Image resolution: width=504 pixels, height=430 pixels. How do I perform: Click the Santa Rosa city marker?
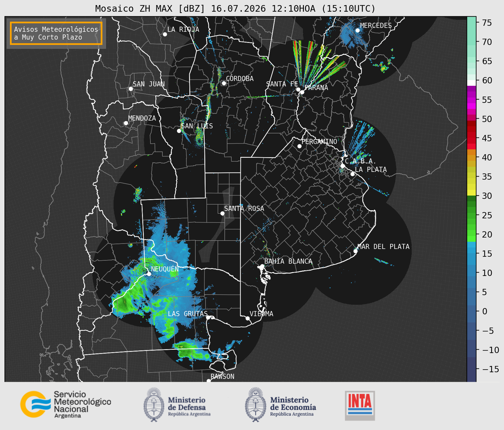pyautogui.click(x=222, y=213)
